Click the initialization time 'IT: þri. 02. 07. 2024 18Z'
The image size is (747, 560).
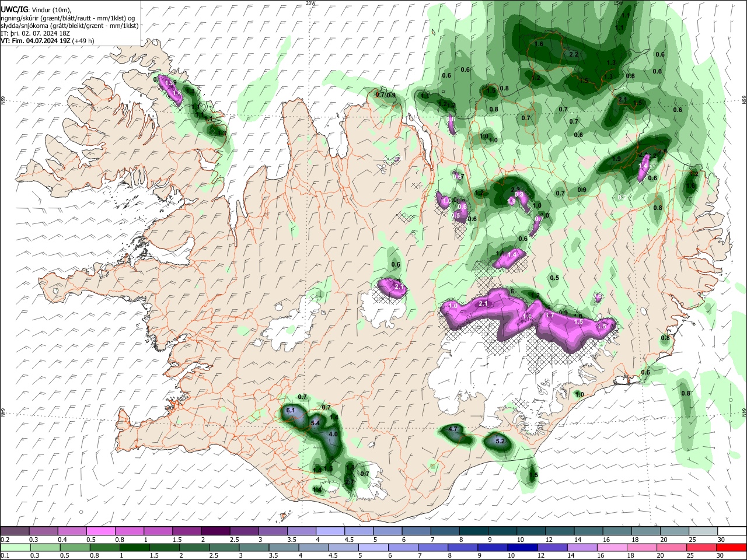click(35, 33)
